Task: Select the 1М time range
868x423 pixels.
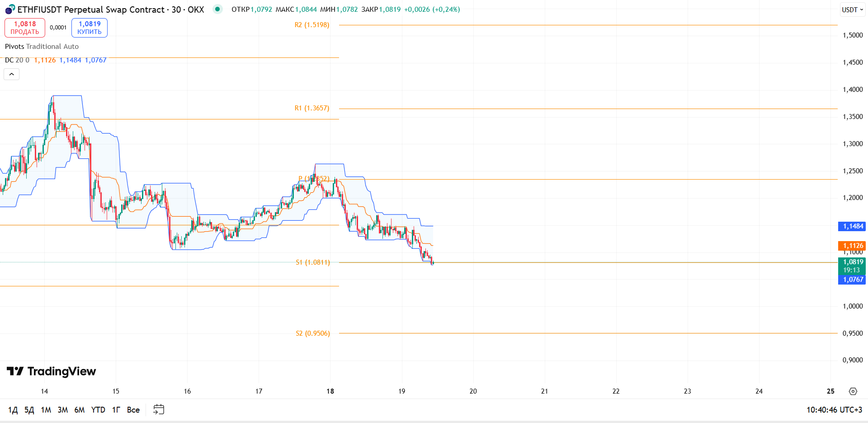Action: coord(46,410)
